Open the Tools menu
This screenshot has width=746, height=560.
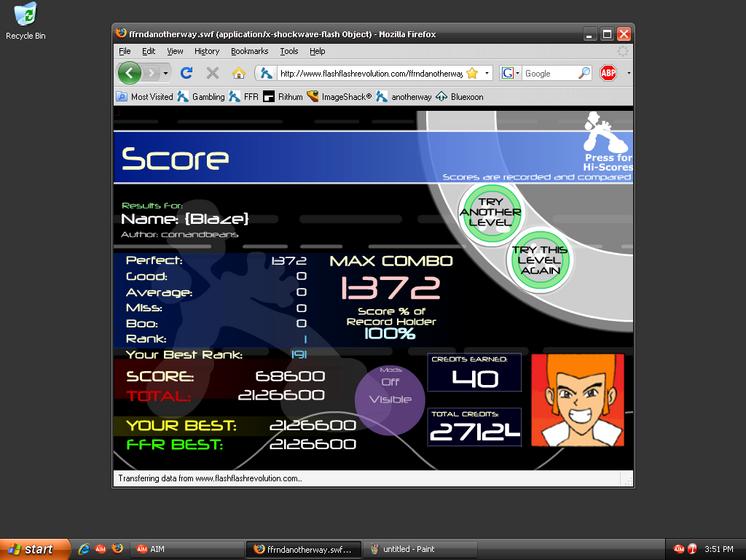[289, 51]
